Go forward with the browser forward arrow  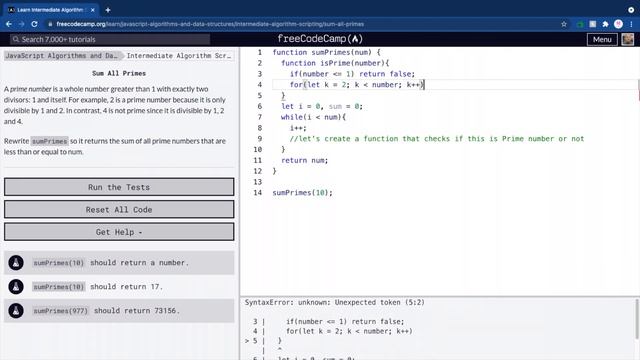[x=21, y=24]
